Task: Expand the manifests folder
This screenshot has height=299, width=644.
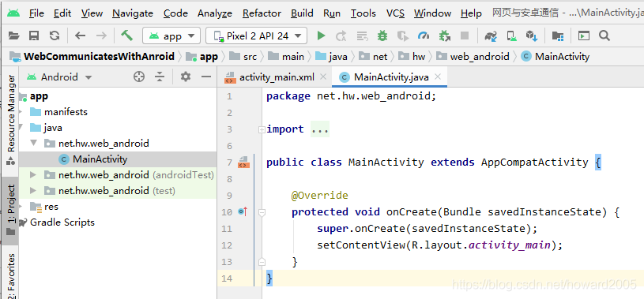Action: pyautogui.click(x=21, y=112)
